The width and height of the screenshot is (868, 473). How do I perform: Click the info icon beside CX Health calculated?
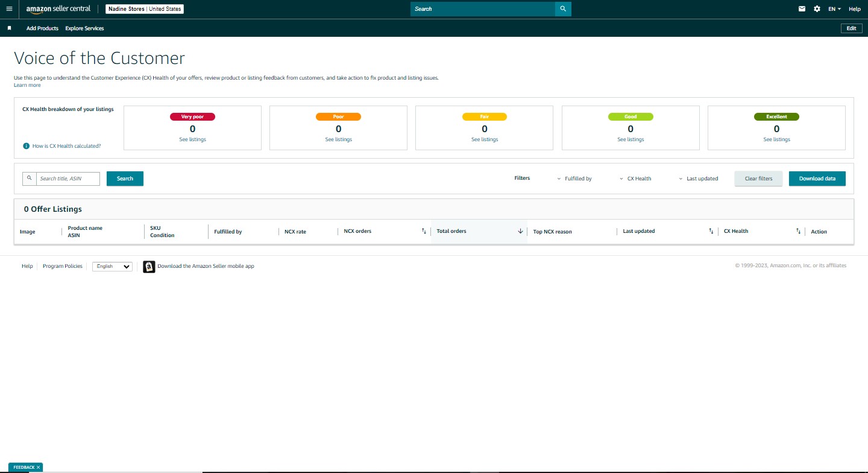pos(26,146)
